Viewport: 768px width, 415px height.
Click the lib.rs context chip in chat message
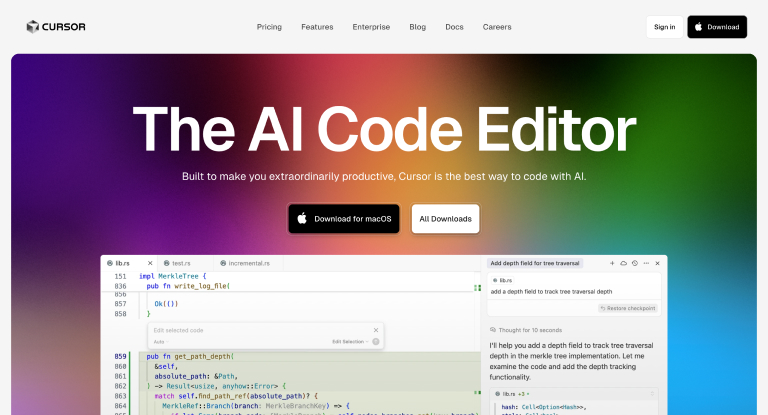503,280
